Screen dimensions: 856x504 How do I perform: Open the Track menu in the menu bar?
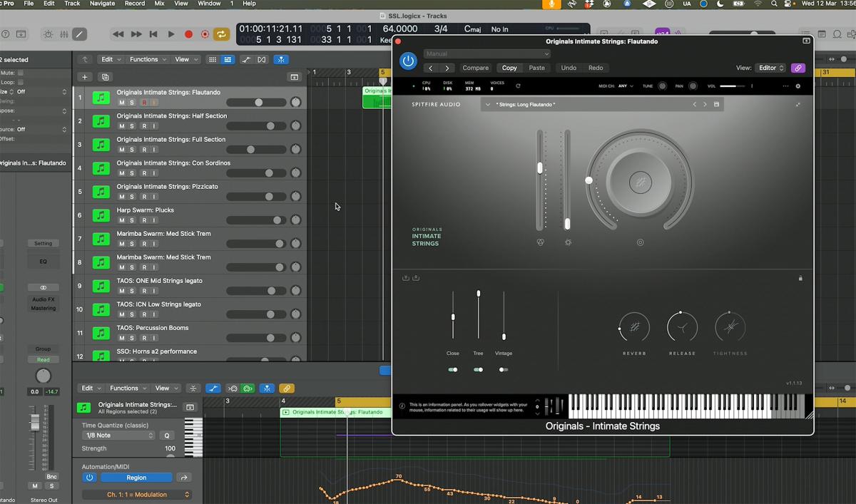tap(73, 4)
